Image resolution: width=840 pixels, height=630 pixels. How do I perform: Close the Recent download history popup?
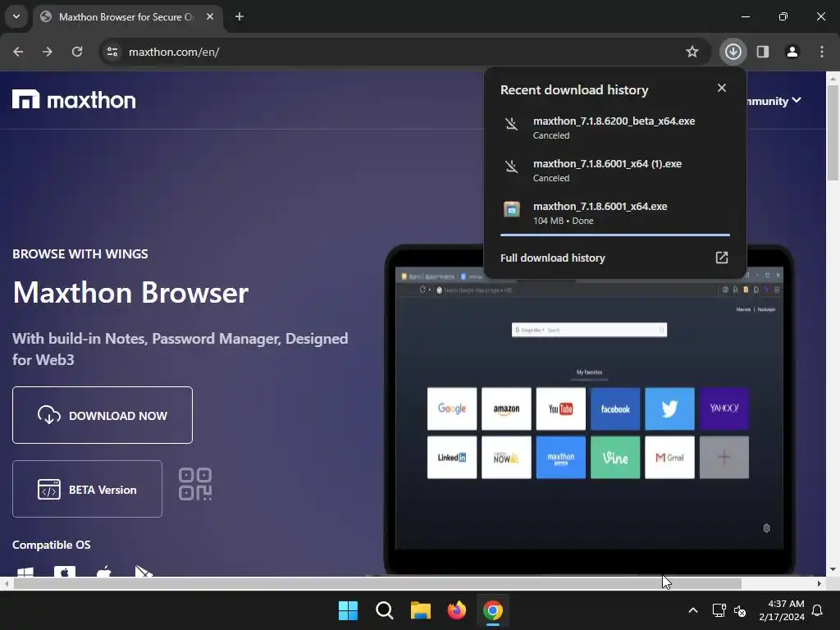click(722, 88)
